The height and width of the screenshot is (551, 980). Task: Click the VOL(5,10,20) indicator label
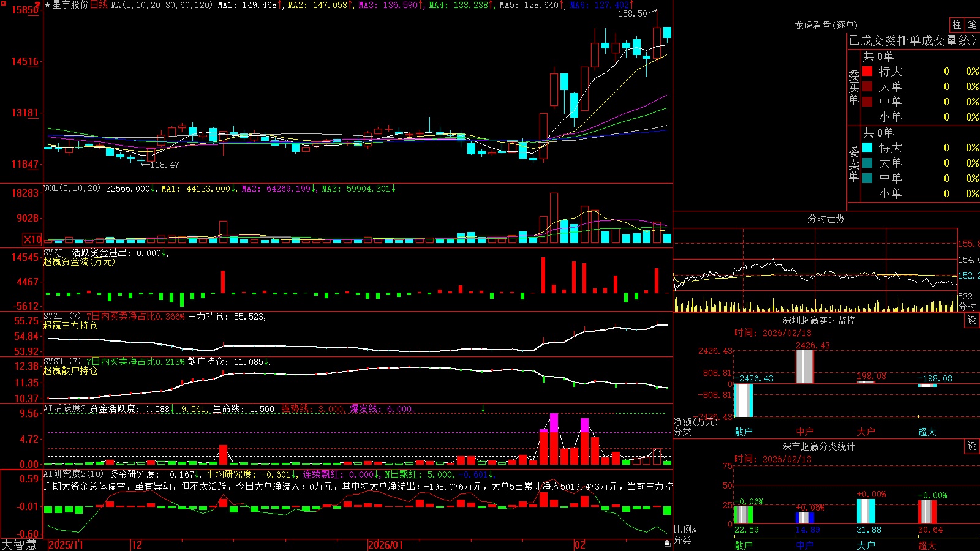pos(72,189)
